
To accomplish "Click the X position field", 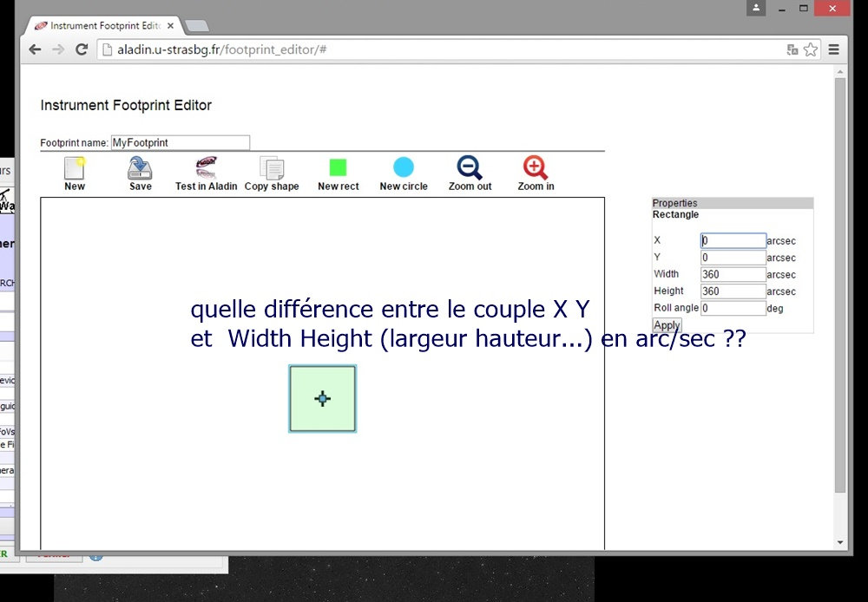I will (x=733, y=240).
